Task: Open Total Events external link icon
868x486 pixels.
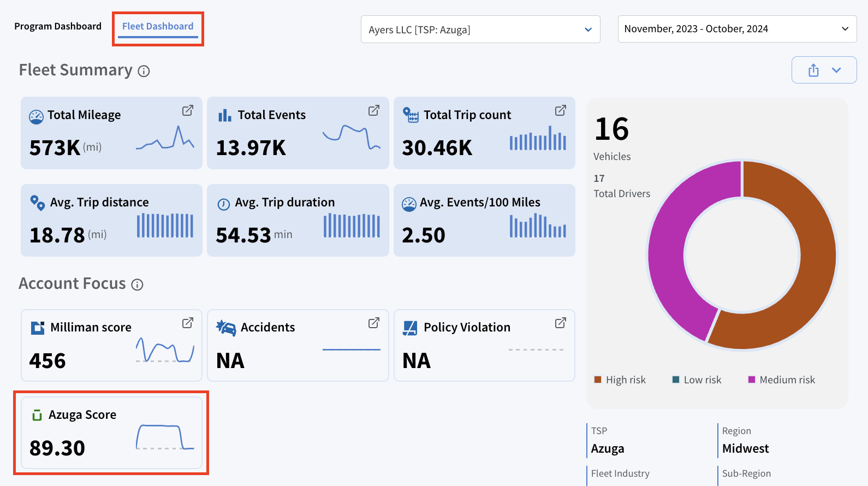Action: (374, 110)
